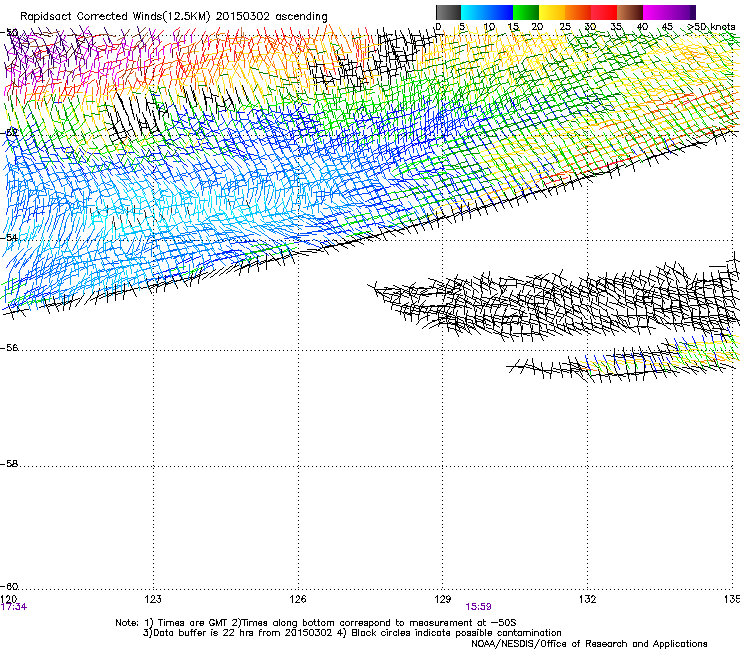Select the '123' longitude axis label
Image resolution: width=740 pixels, height=650 pixels.
153,599
